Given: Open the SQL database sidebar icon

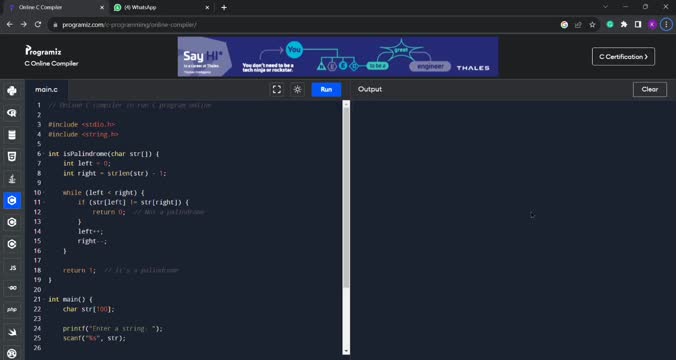Looking at the screenshot, I should (12, 135).
